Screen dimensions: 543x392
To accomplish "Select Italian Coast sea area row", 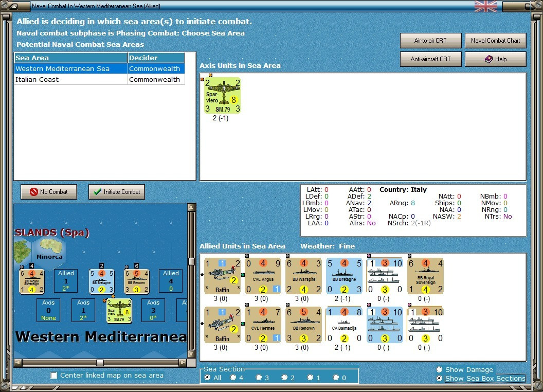I will pyautogui.click(x=99, y=79).
